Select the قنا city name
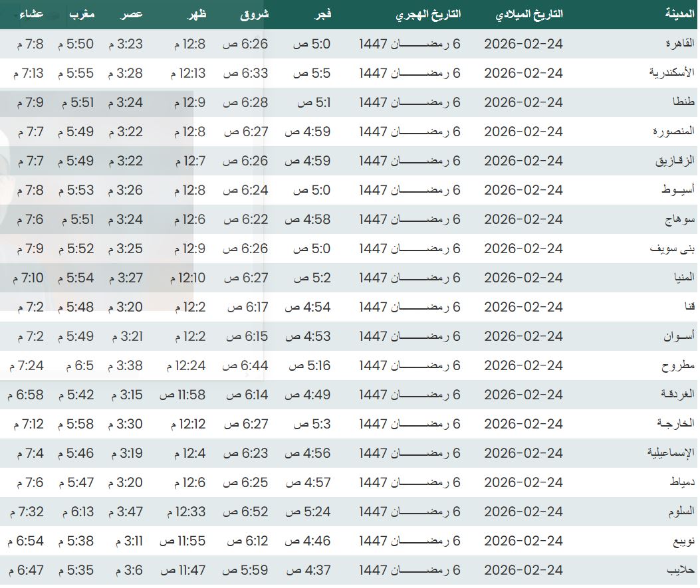The image size is (700, 588). point(690,307)
